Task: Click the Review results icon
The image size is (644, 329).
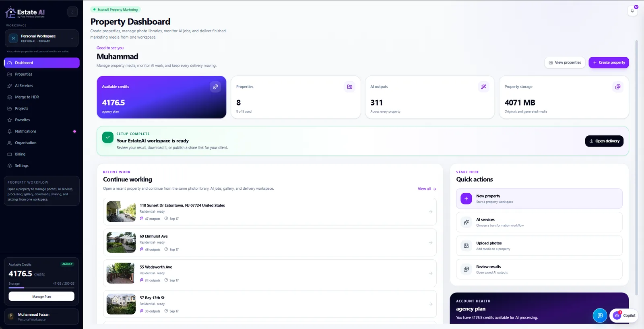Action: point(466,269)
